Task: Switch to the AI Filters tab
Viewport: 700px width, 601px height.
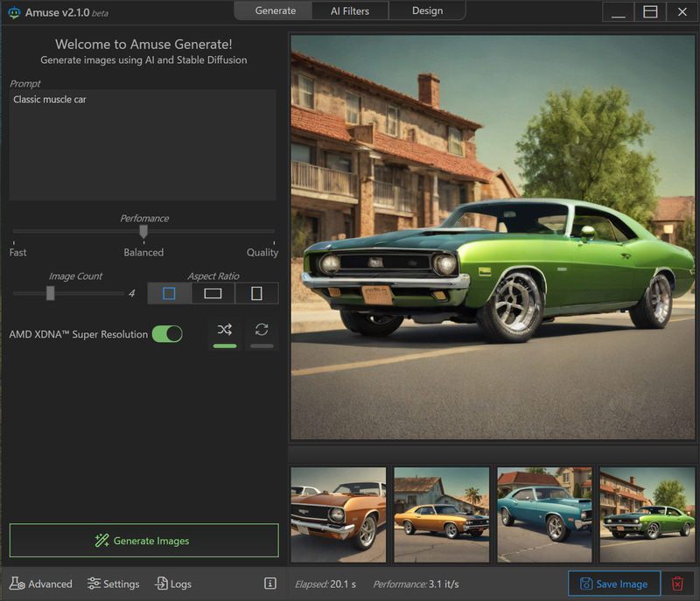Action: pos(350,10)
